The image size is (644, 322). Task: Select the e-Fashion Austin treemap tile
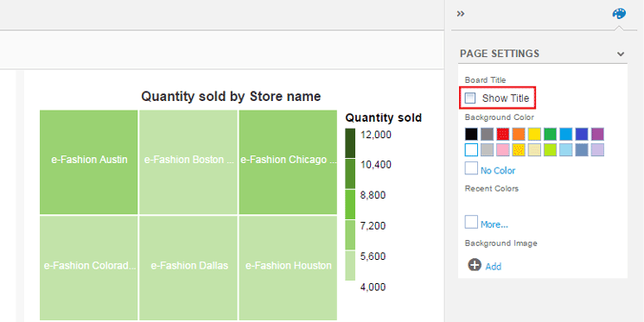(x=89, y=162)
